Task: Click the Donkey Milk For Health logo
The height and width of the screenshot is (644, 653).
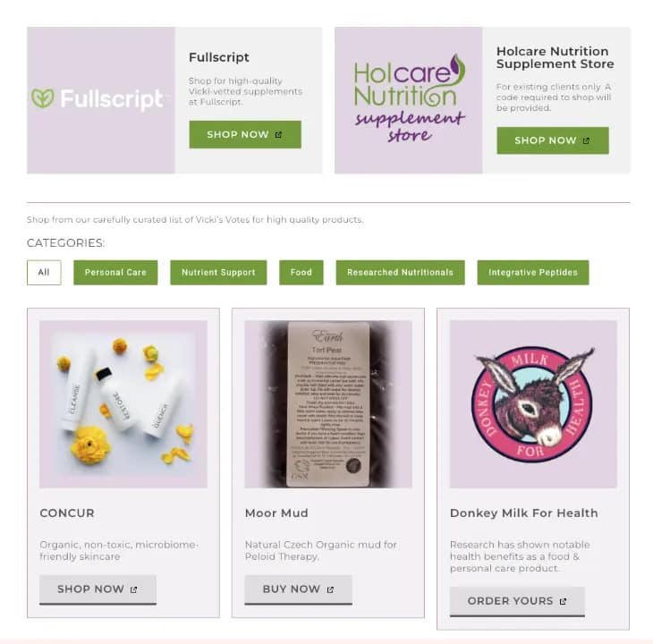Action: (x=533, y=403)
